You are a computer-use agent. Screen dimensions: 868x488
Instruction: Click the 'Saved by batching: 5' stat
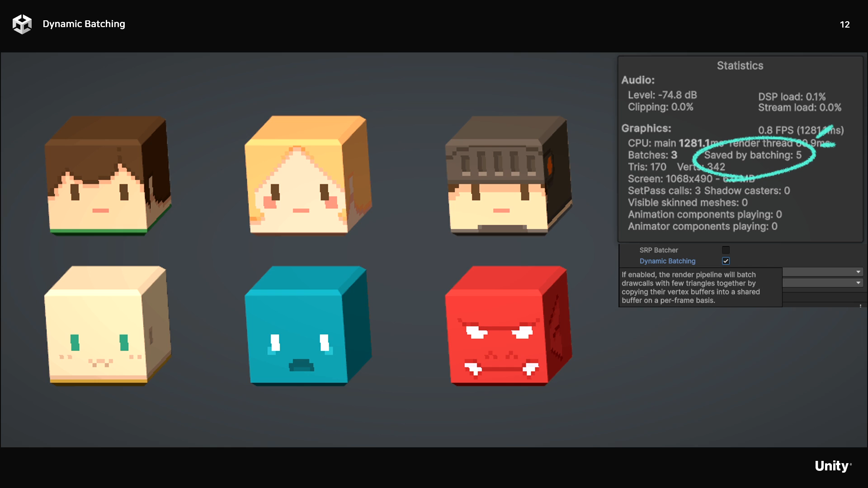click(x=752, y=155)
